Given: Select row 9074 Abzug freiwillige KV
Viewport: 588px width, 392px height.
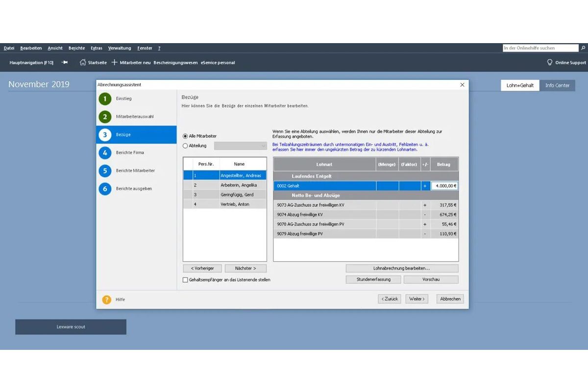Looking at the screenshot, I should pos(366,215).
